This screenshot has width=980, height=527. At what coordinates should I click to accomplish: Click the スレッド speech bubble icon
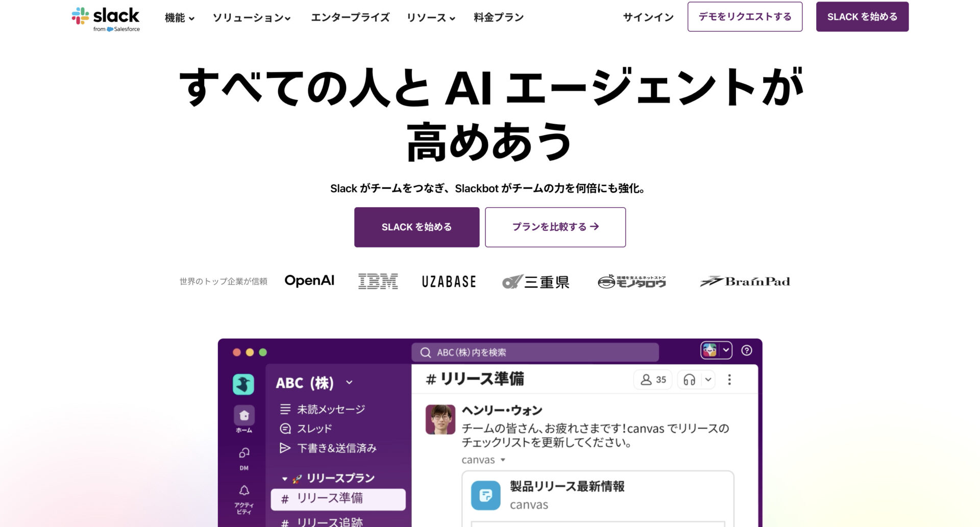(x=285, y=429)
